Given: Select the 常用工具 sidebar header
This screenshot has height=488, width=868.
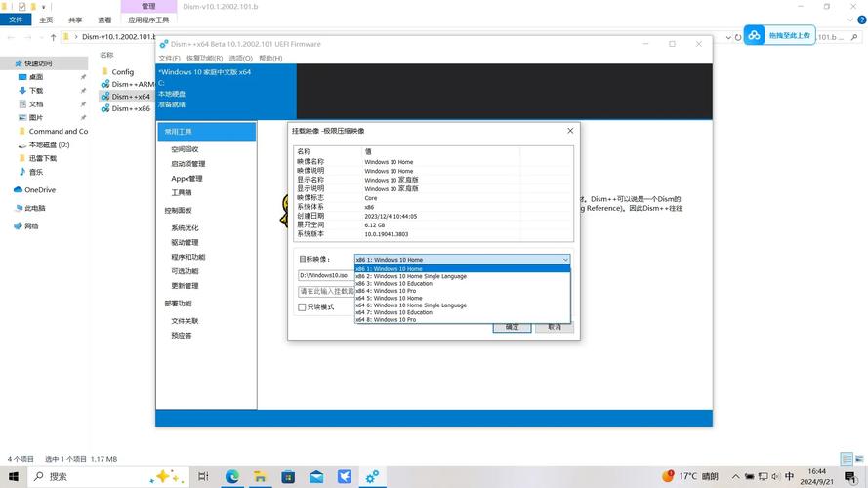Looking at the screenshot, I should 206,132.
